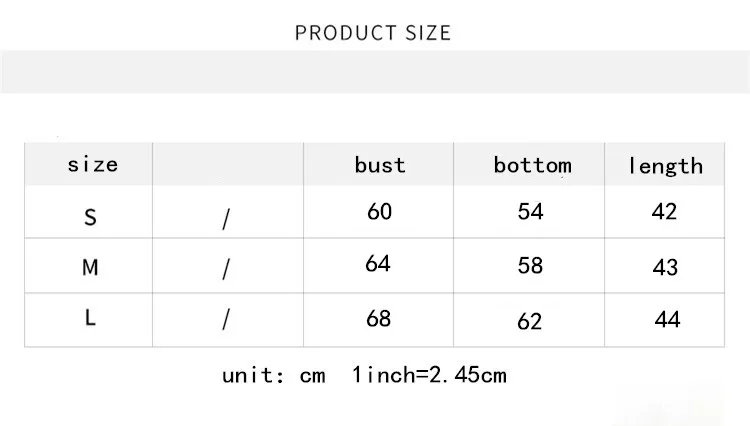The width and height of the screenshot is (750, 426).
Task: Click the unit conversion note text
Action: (x=364, y=375)
